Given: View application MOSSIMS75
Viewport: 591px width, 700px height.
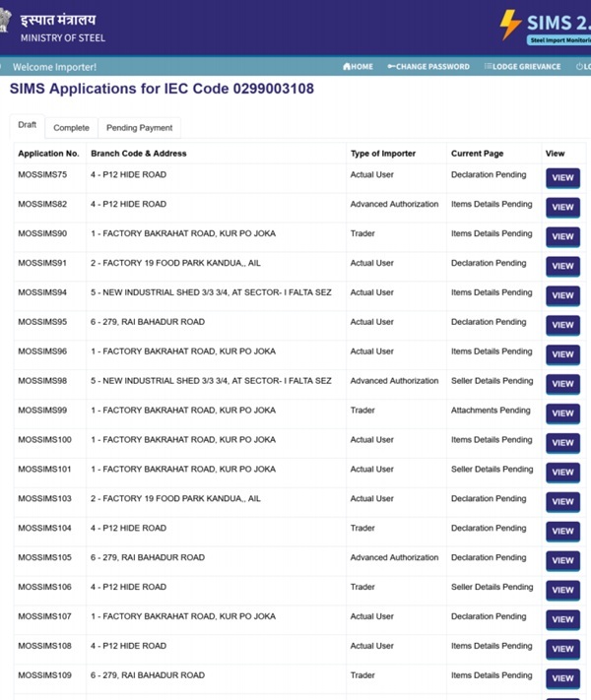Looking at the screenshot, I should point(562,178).
